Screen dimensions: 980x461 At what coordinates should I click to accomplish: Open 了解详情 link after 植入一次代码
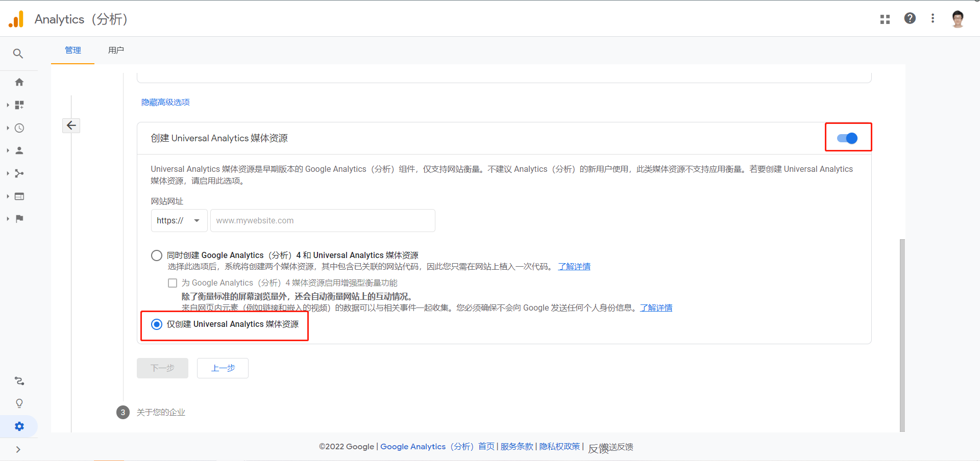(574, 267)
